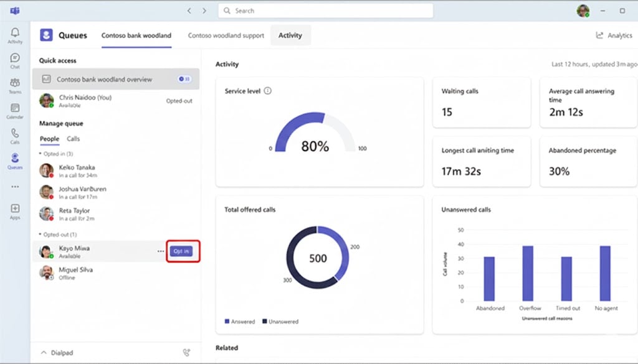Open the Calls tab under Manage queue
638x364 pixels.
pos(73,138)
